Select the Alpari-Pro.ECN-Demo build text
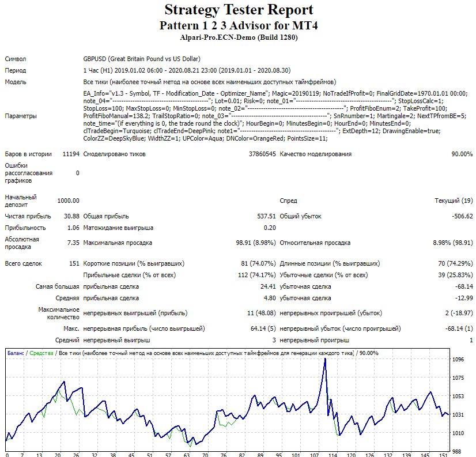476x457 pixels. tap(239, 37)
